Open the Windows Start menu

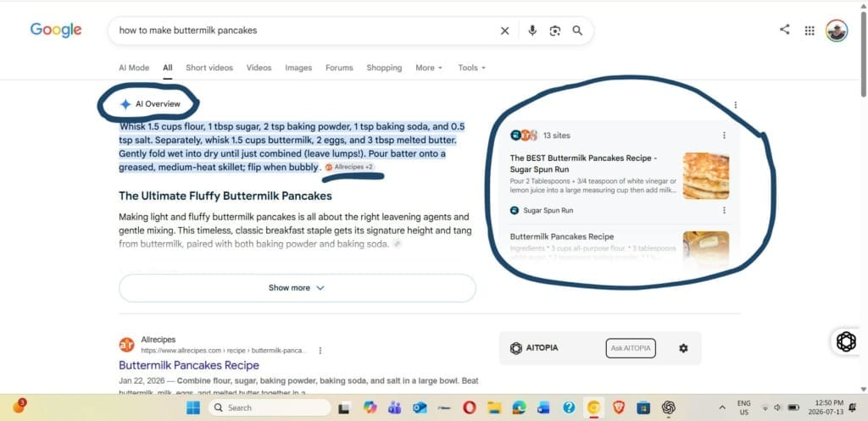pyautogui.click(x=193, y=407)
